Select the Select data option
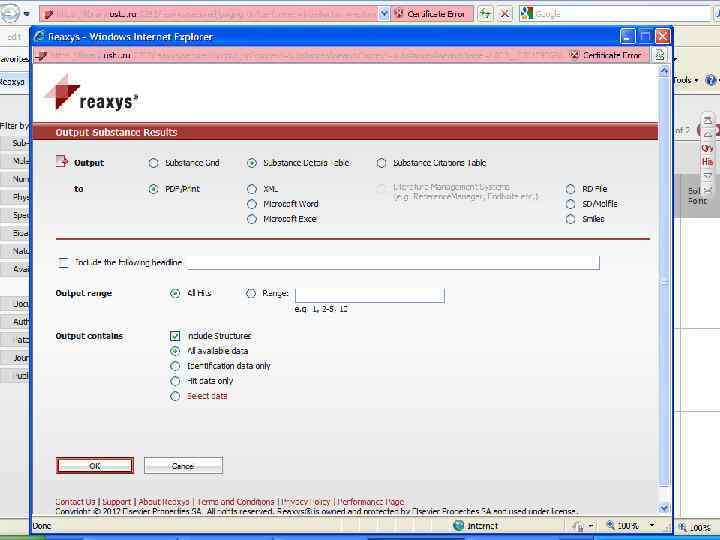720x540 pixels. (175, 396)
